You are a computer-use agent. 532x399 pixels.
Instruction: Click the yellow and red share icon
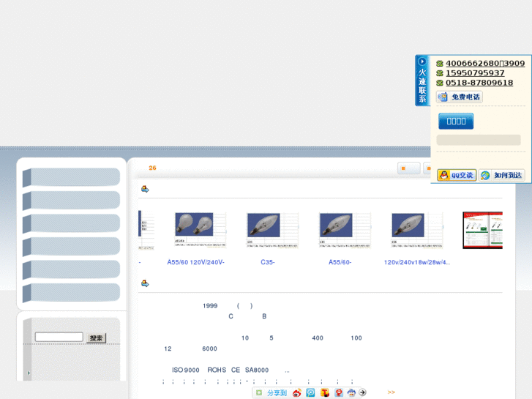[x=325, y=392]
